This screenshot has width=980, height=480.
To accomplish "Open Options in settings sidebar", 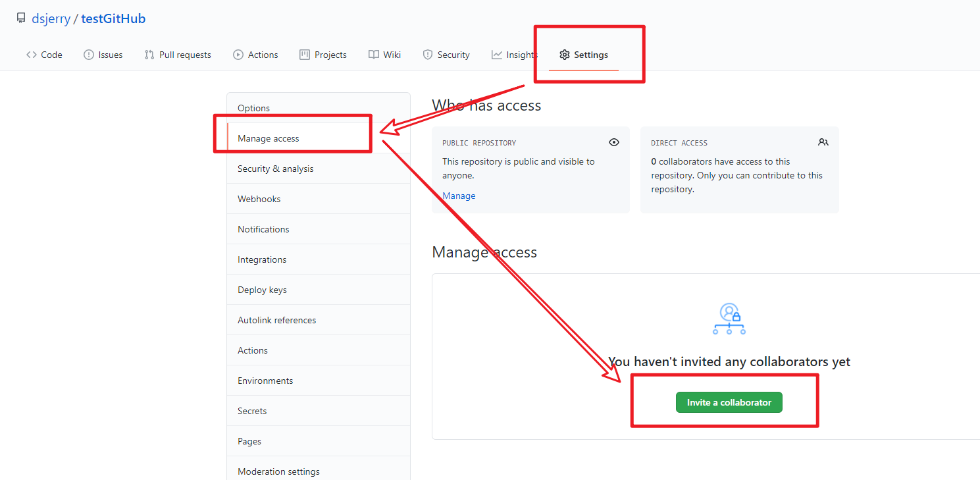I will tap(319, 108).
